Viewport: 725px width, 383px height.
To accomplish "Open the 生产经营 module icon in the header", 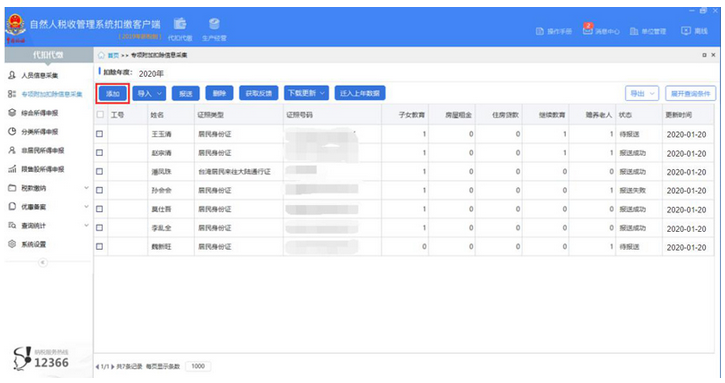I will tap(214, 29).
